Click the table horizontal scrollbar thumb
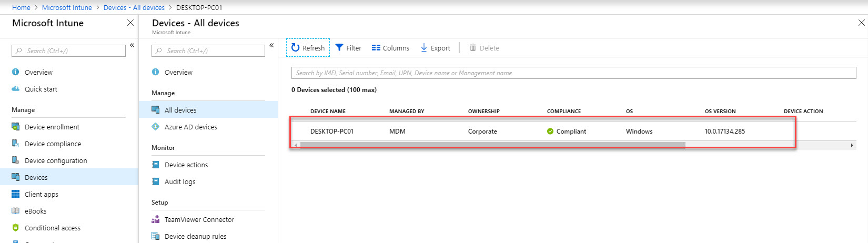Screen dimensions: 868x243 tap(492, 145)
